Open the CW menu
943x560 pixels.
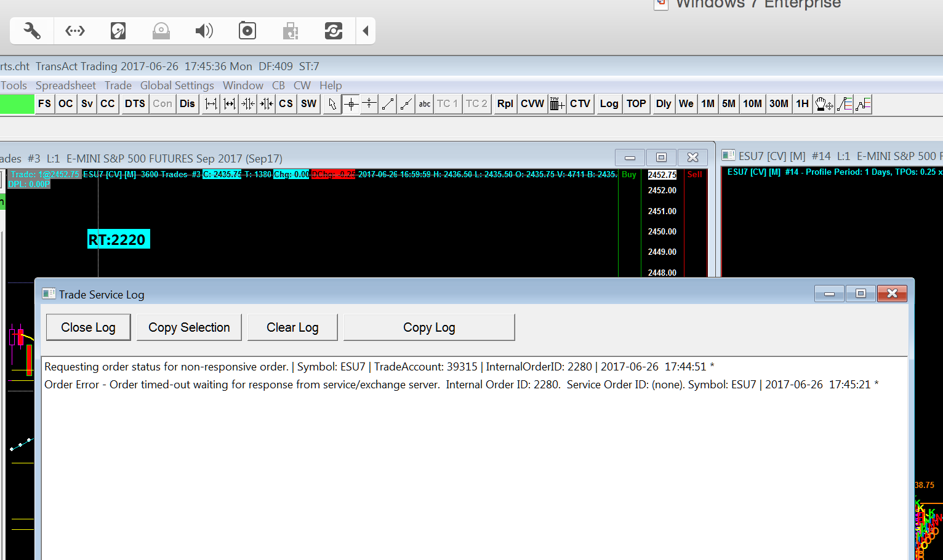pyautogui.click(x=302, y=86)
